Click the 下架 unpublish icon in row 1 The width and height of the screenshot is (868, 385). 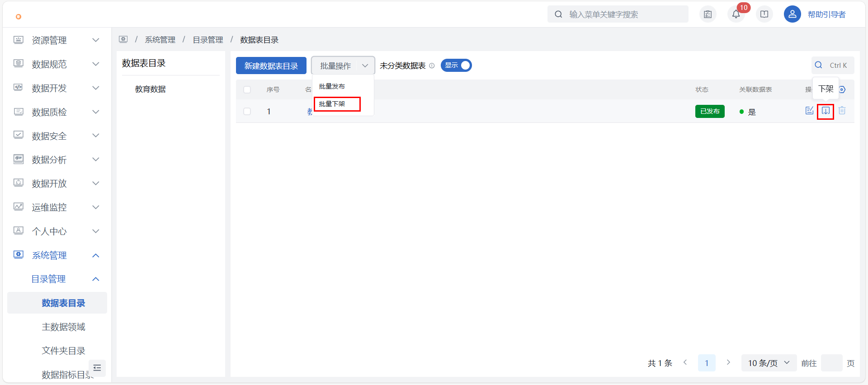pyautogui.click(x=826, y=111)
